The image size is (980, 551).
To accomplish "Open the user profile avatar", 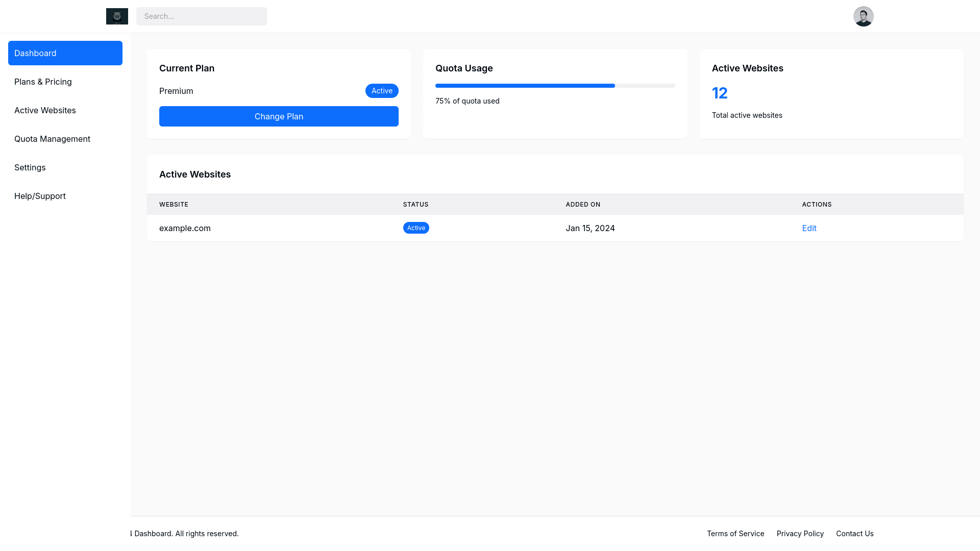I will 863,16.
